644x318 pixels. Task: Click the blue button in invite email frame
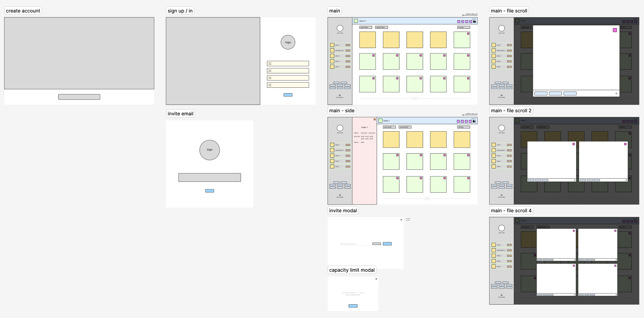pyautogui.click(x=209, y=191)
